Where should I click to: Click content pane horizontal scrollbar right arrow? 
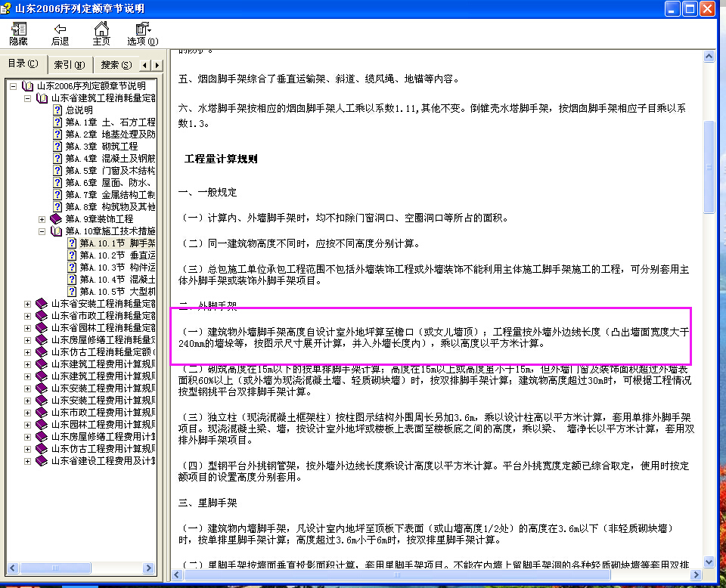(696, 574)
